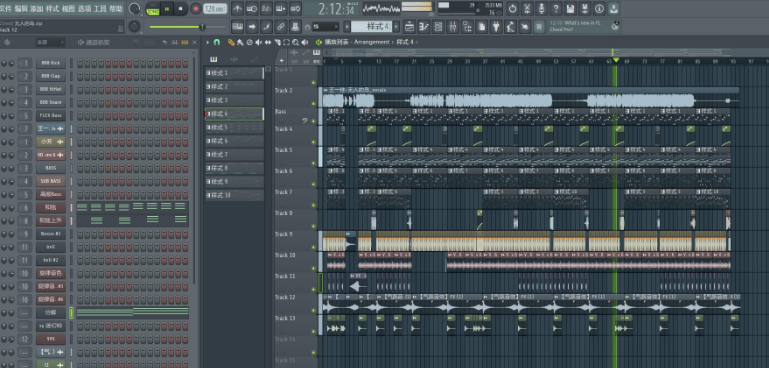The width and height of the screenshot is (769, 368).
Task: Click the render/export floppy-arrow icon
Action: pyautogui.click(x=585, y=8)
